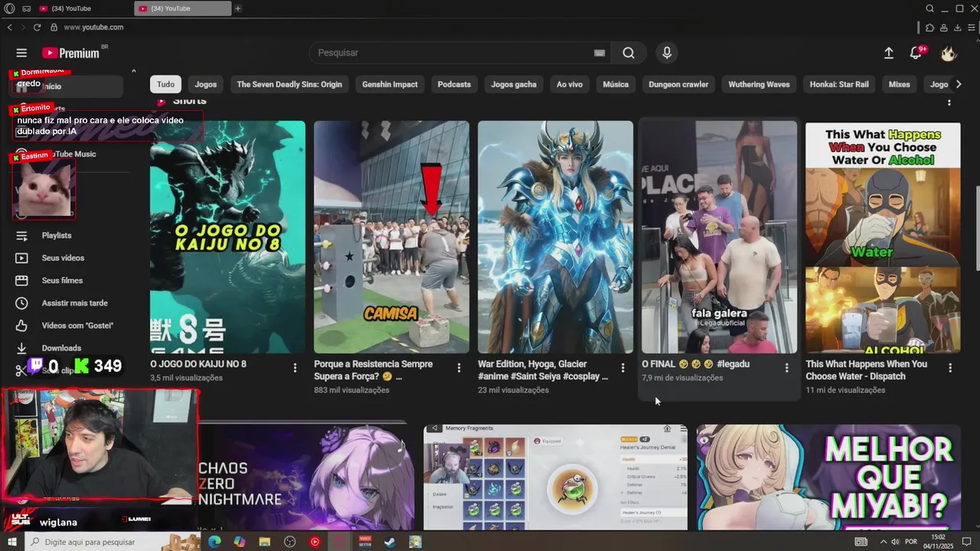Open Microsoft Edge from the taskbar
This screenshot has width=980, height=551.
click(214, 542)
